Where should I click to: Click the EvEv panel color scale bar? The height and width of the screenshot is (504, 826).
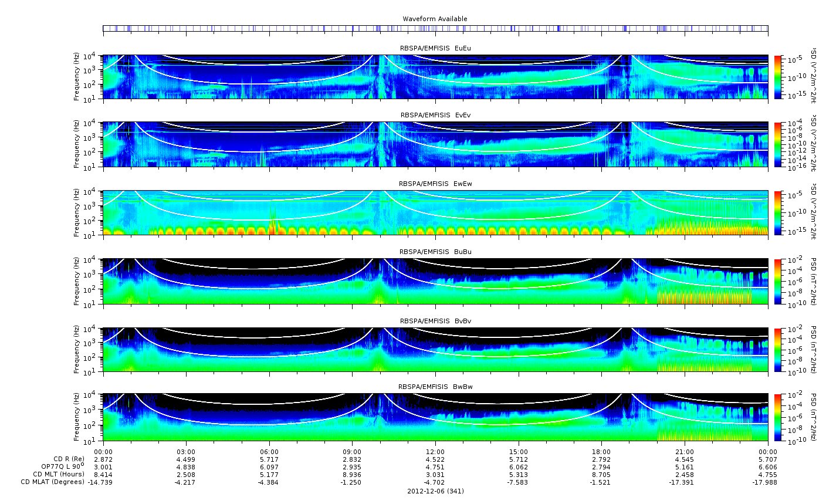point(778,144)
